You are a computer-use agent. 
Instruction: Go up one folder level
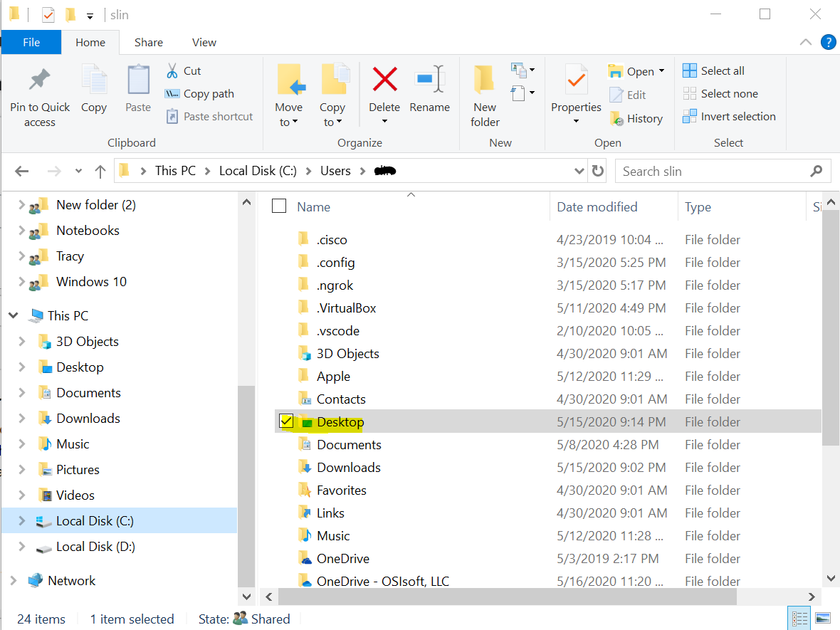coord(100,171)
